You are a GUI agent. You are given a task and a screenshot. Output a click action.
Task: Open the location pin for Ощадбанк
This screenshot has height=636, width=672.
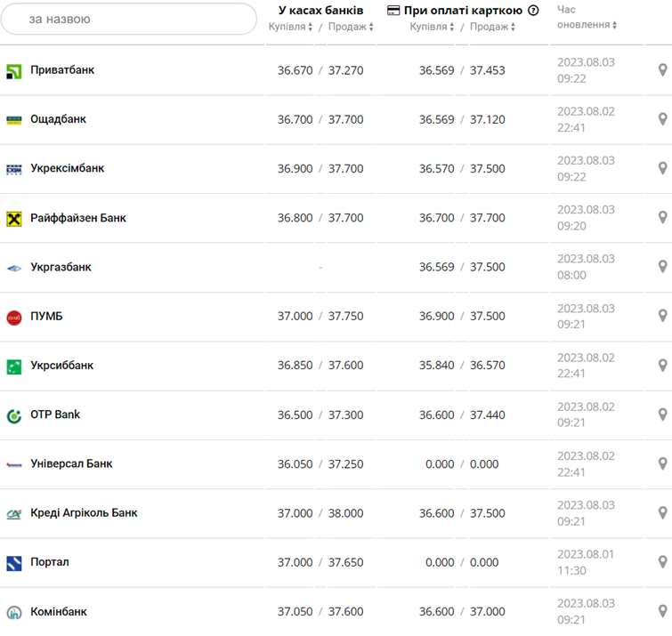point(662,119)
